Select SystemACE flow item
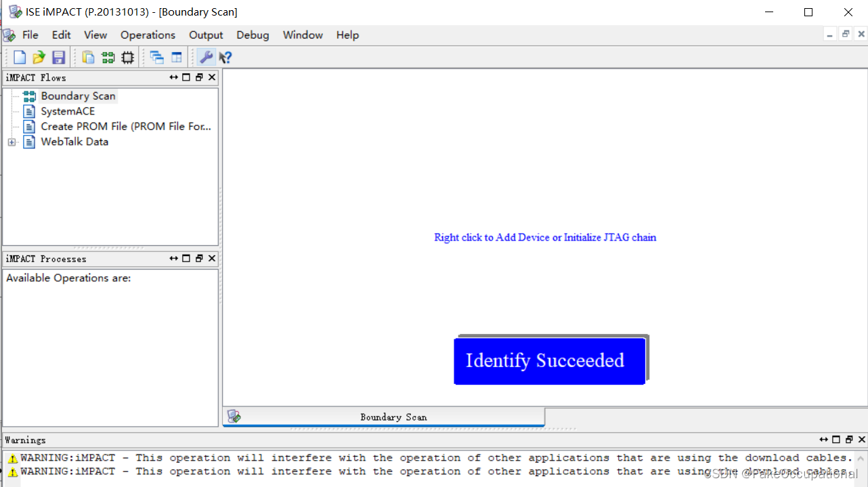 [68, 111]
